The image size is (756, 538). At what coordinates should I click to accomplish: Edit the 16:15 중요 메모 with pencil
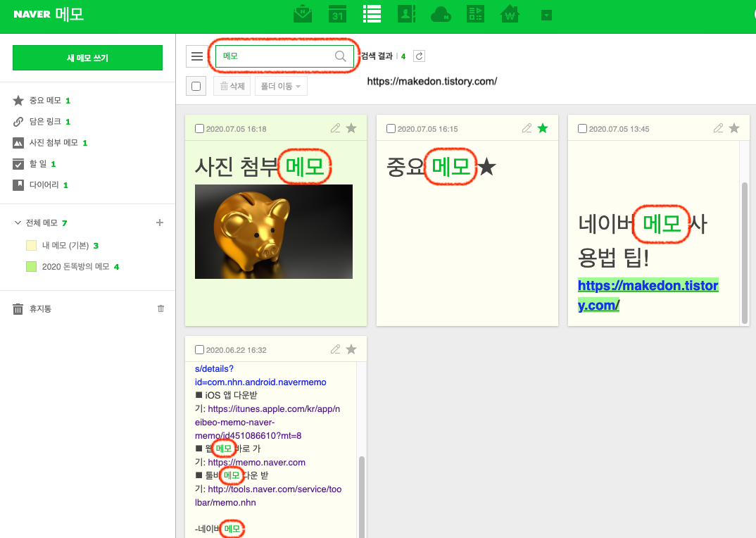point(527,128)
